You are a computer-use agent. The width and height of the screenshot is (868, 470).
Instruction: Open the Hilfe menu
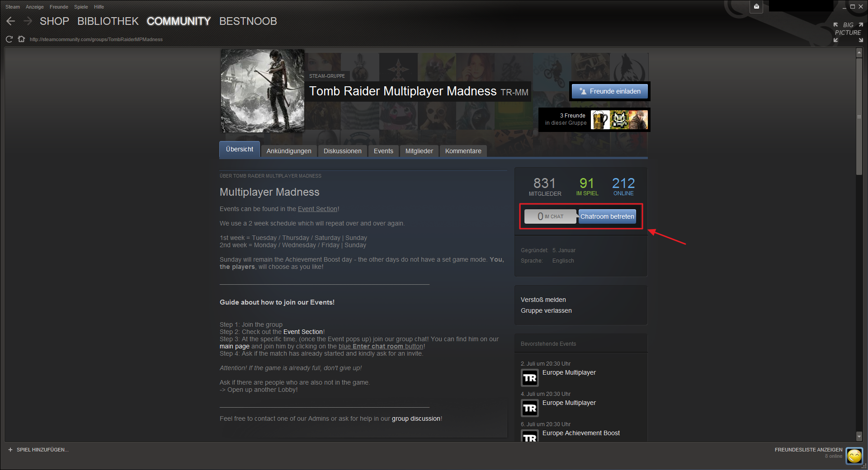tap(99, 7)
